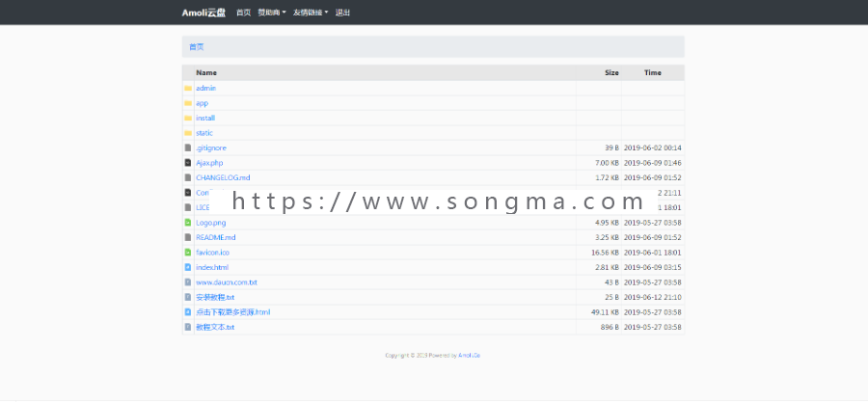Screen dimensions: 868x402
Task: Click the 教程文本.txt file icon
Action: (x=188, y=327)
